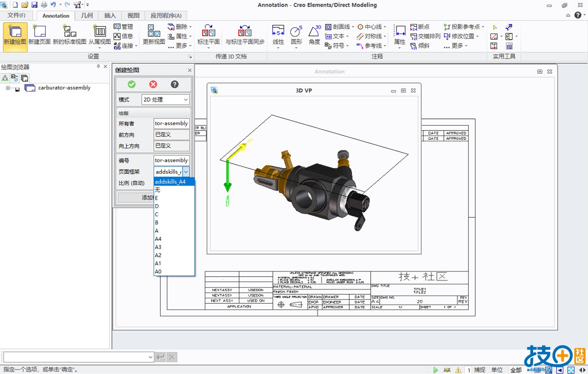Click the green play icon in status bar
Viewport: 588px width, 374px height.
435,370
